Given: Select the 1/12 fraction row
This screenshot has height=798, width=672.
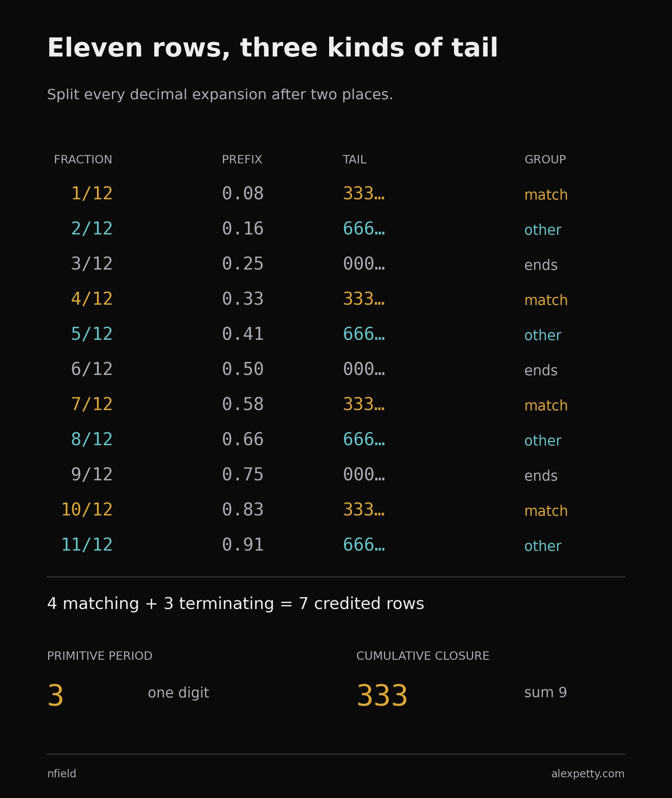Looking at the screenshot, I should 336,194.
